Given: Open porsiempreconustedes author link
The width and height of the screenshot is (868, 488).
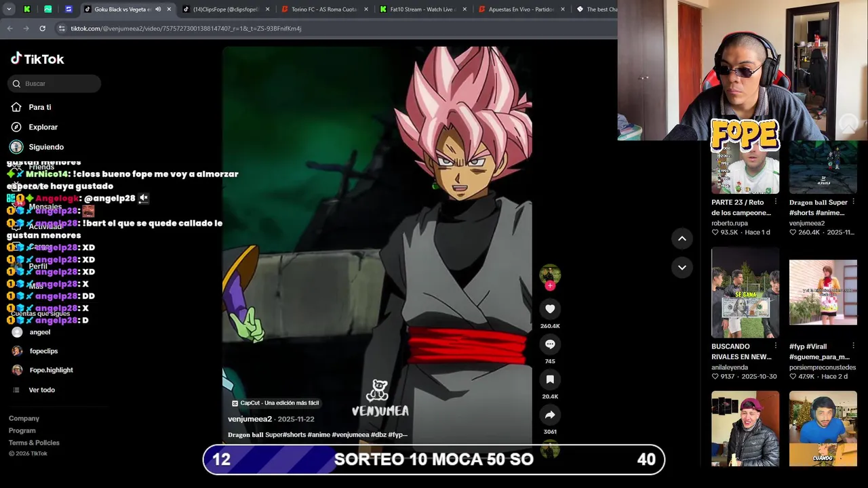Looking at the screenshot, I should (x=823, y=367).
